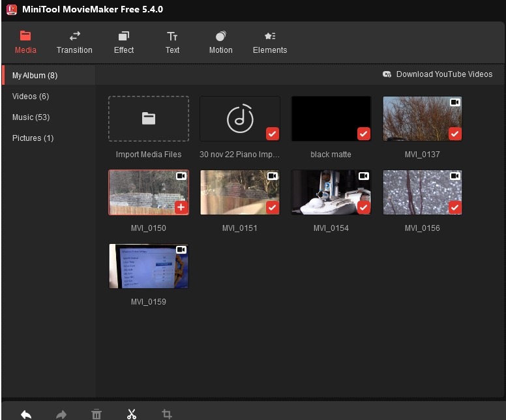Image resolution: width=506 pixels, height=420 pixels.
Task: Click Import Media Files box
Action: (x=149, y=119)
